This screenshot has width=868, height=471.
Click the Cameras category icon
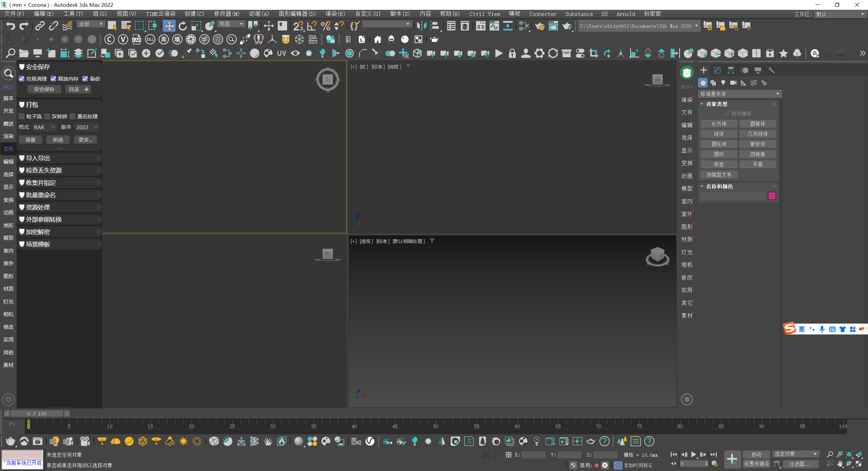tap(733, 83)
